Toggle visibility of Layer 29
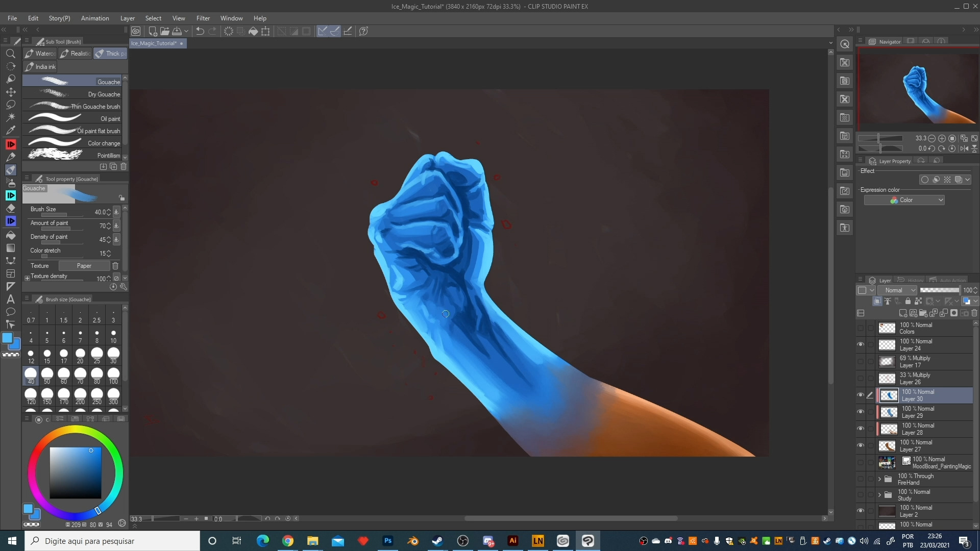 861,412
